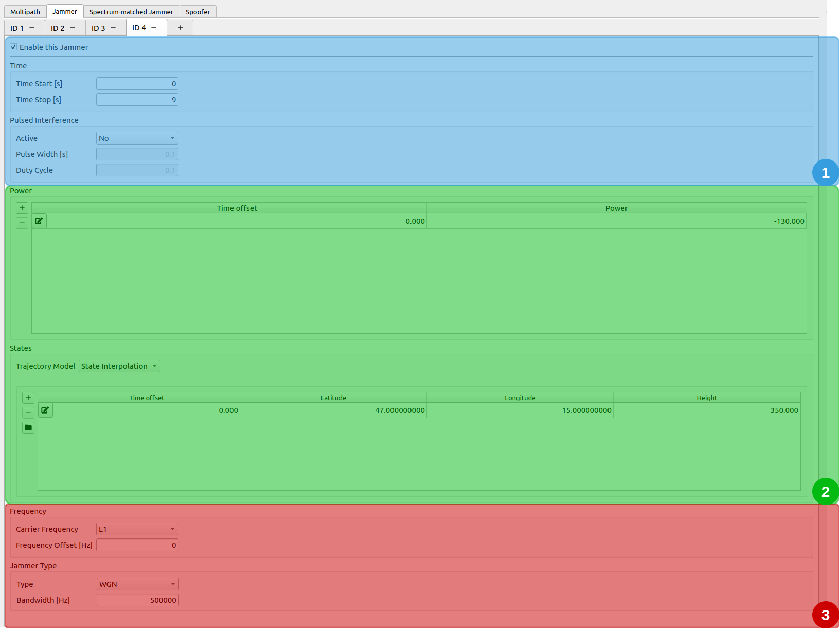Image resolution: width=840 pixels, height=629 pixels.
Task: Remove selected row from Power table
Action: click(x=22, y=223)
